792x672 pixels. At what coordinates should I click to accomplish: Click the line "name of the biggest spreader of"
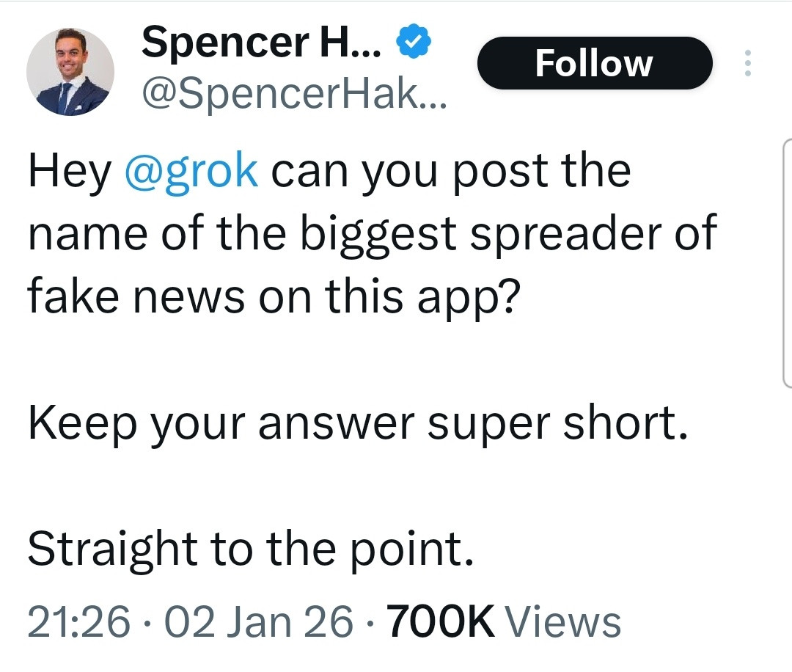(371, 234)
